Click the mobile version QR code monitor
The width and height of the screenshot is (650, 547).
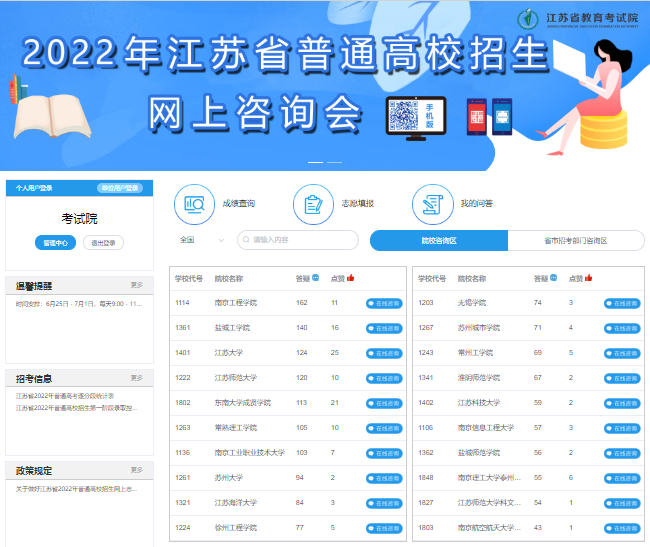(416, 118)
